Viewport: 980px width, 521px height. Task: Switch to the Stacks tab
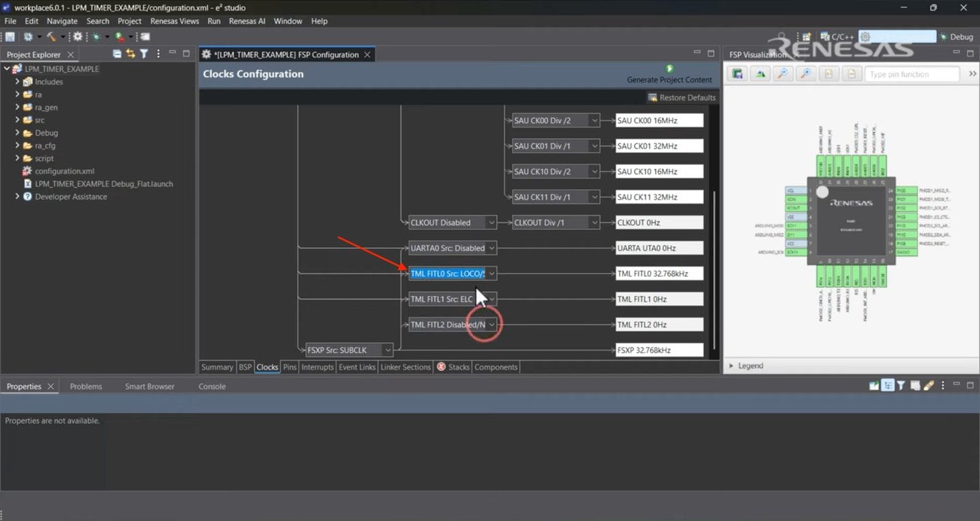453,367
